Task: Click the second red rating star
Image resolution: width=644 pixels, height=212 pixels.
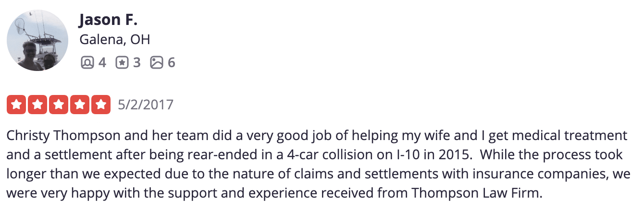Action: (x=37, y=105)
